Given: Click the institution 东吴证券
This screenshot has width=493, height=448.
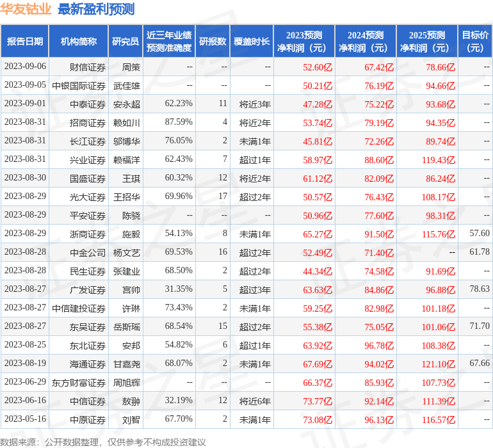Looking at the screenshot, I should point(88,326).
